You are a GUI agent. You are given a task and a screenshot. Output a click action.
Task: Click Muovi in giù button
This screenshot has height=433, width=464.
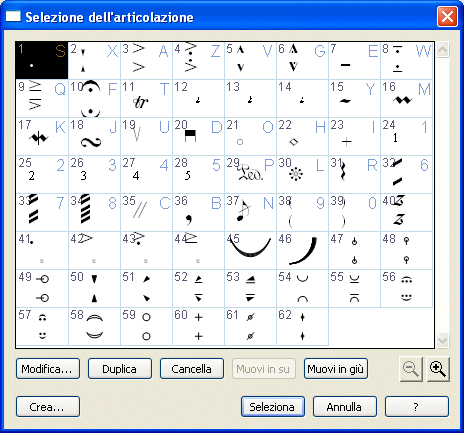[x=336, y=369]
